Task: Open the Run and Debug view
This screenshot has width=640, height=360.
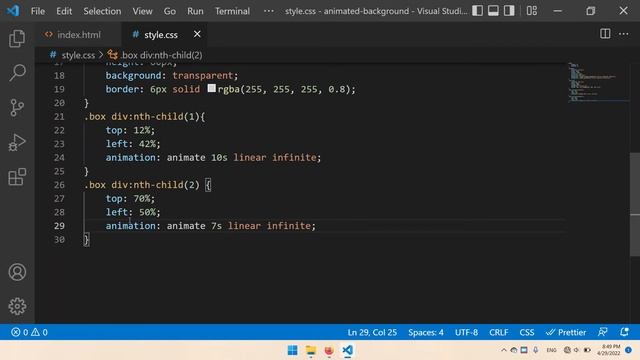Action: point(17,142)
